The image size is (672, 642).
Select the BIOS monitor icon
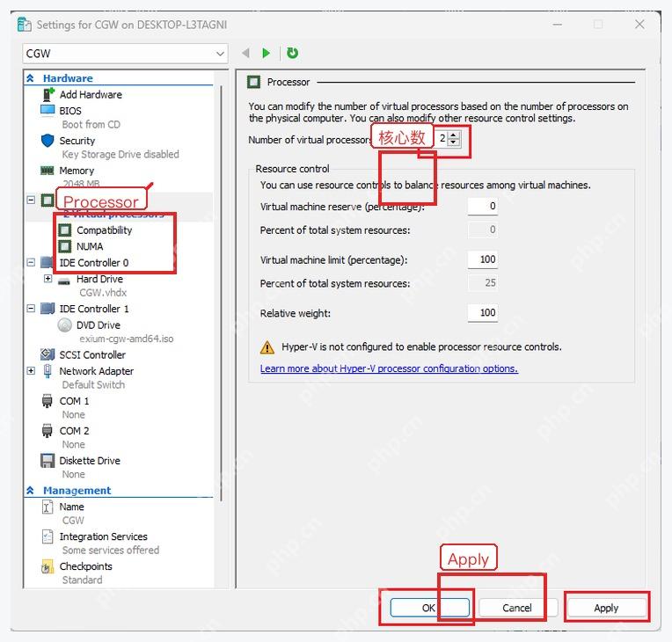[x=47, y=110]
